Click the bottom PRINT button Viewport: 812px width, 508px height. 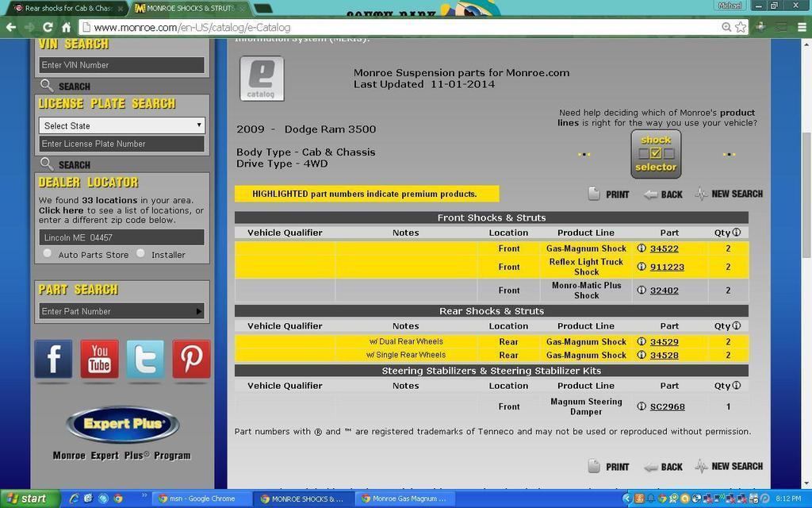coord(609,467)
